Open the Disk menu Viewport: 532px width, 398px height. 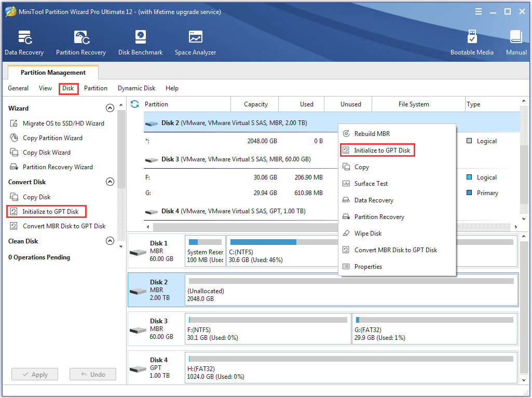68,88
